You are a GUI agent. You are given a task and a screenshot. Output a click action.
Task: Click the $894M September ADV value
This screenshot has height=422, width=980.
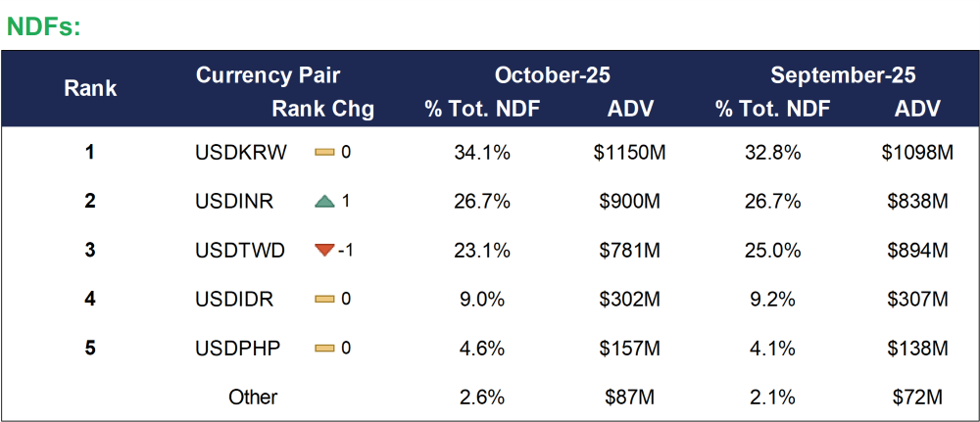(x=917, y=251)
